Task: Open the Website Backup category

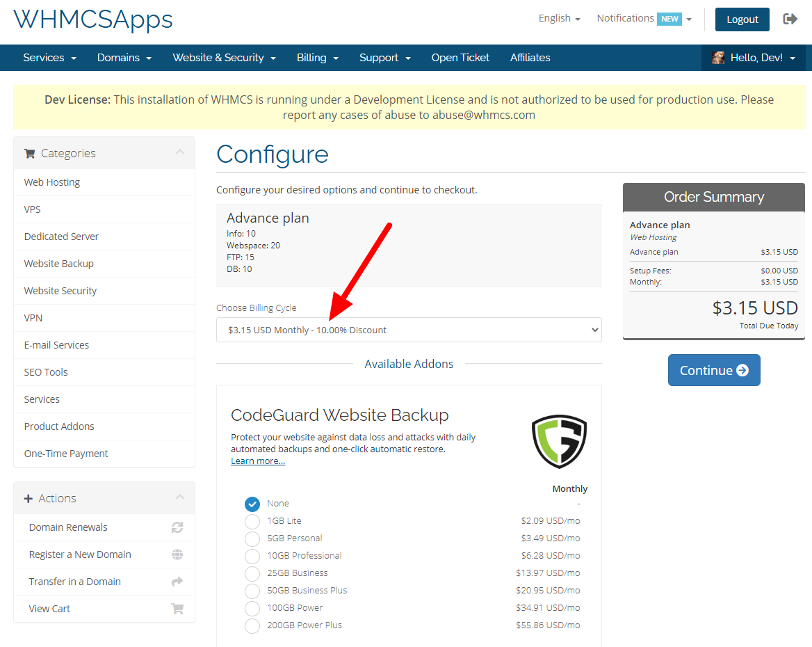Action: [x=104, y=264]
